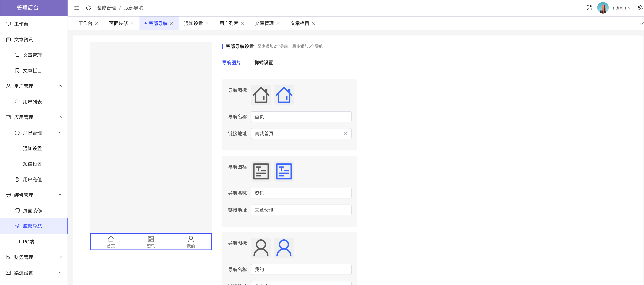Switch to the 通知设置 tab
This screenshot has height=285, width=644.
[194, 23]
